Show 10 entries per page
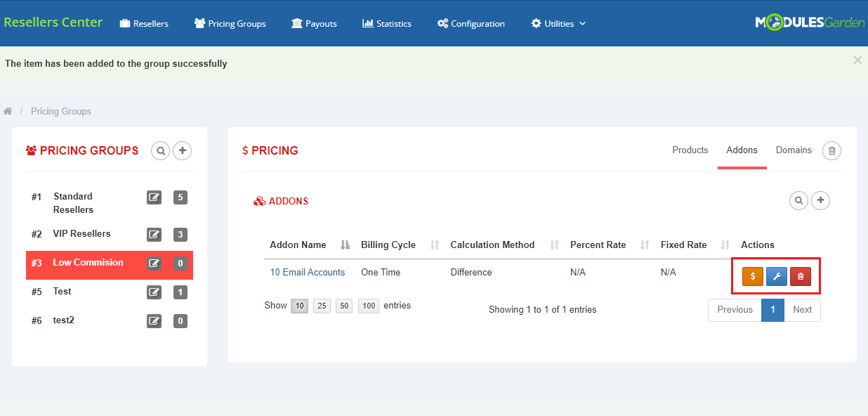Screen dimensions: 868x416 pos(300,306)
